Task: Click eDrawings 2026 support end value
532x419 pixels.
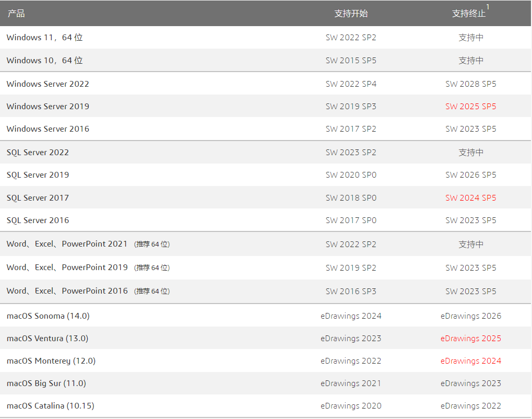Action: (x=470, y=316)
